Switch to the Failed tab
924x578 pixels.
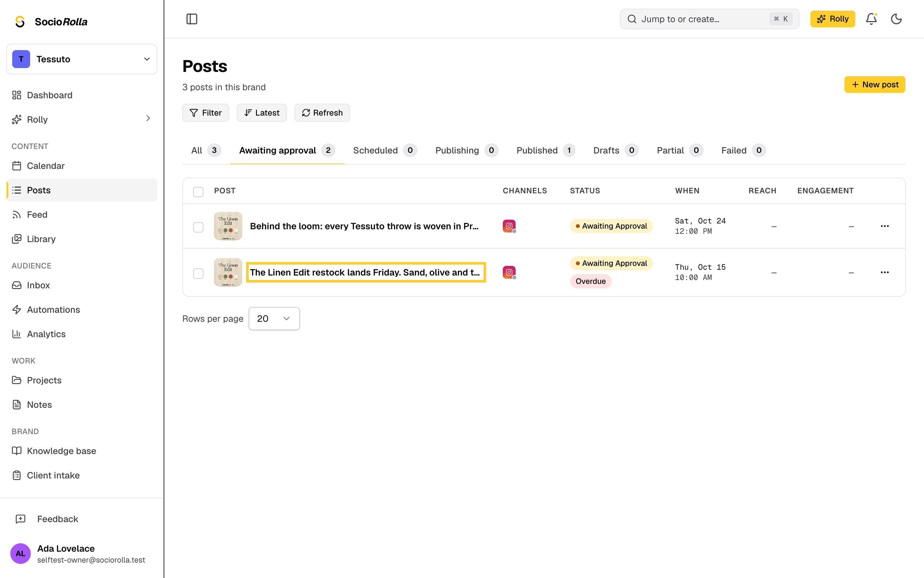click(x=743, y=150)
